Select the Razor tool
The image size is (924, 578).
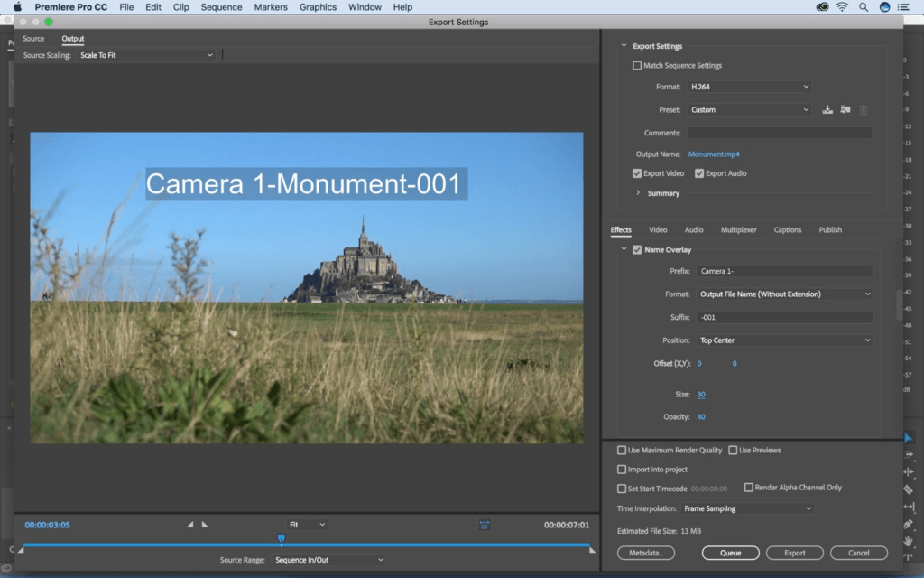coord(908,489)
